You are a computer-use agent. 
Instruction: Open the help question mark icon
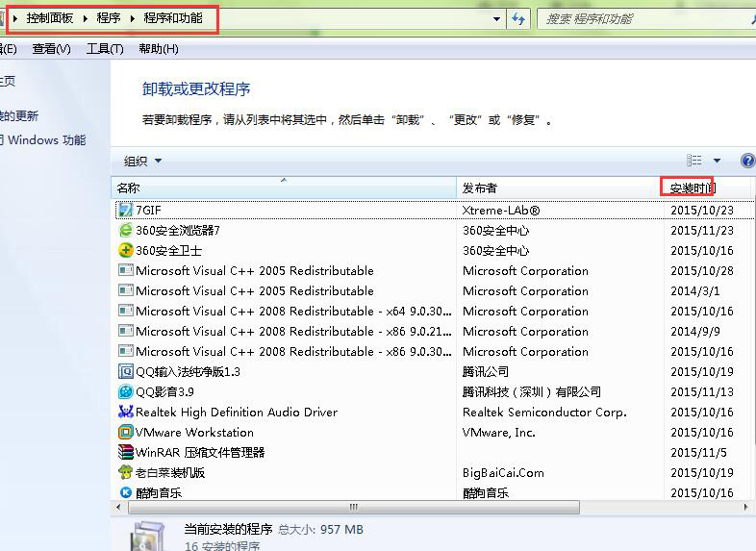click(x=747, y=161)
